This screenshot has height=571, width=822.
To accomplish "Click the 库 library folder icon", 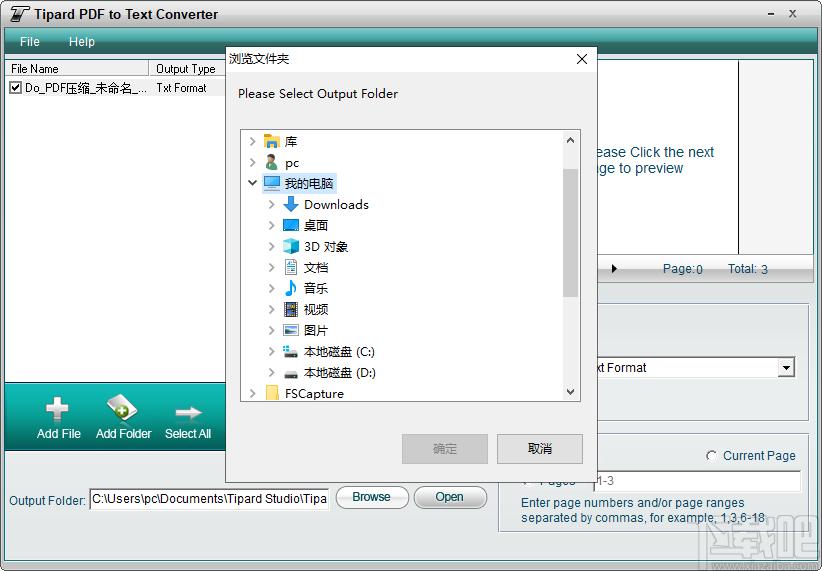I will (x=272, y=141).
